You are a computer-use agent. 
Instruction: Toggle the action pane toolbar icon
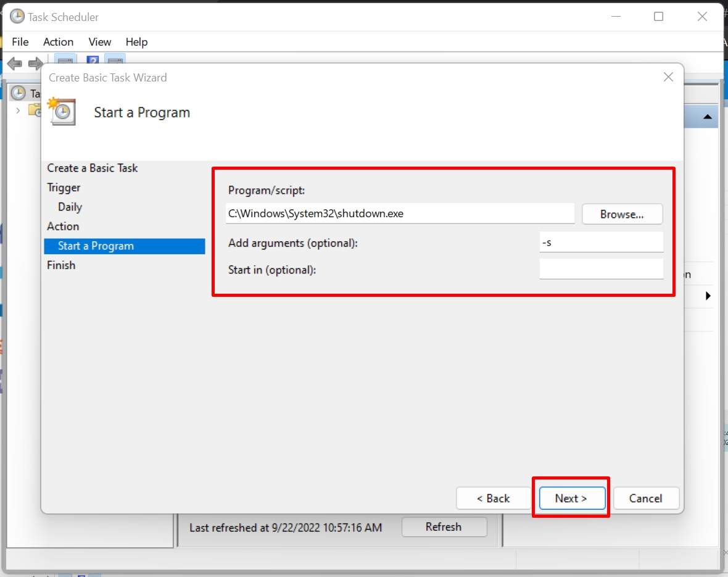point(115,60)
